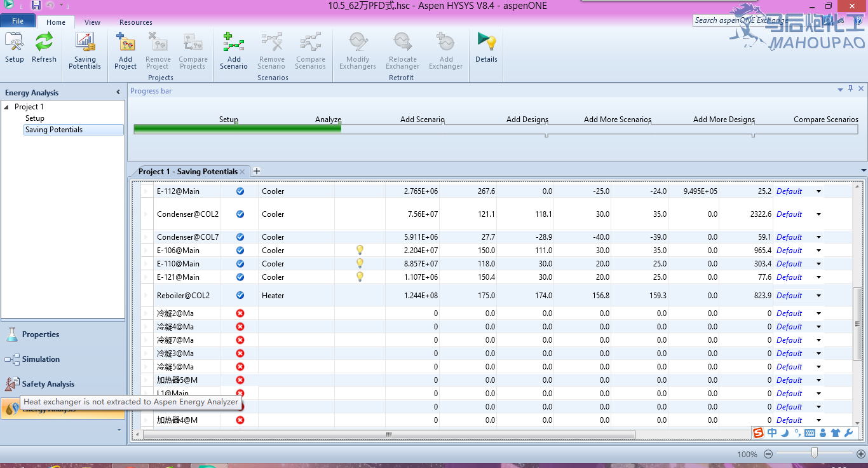
Task: Add a new document tab with plus
Action: point(257,171)
